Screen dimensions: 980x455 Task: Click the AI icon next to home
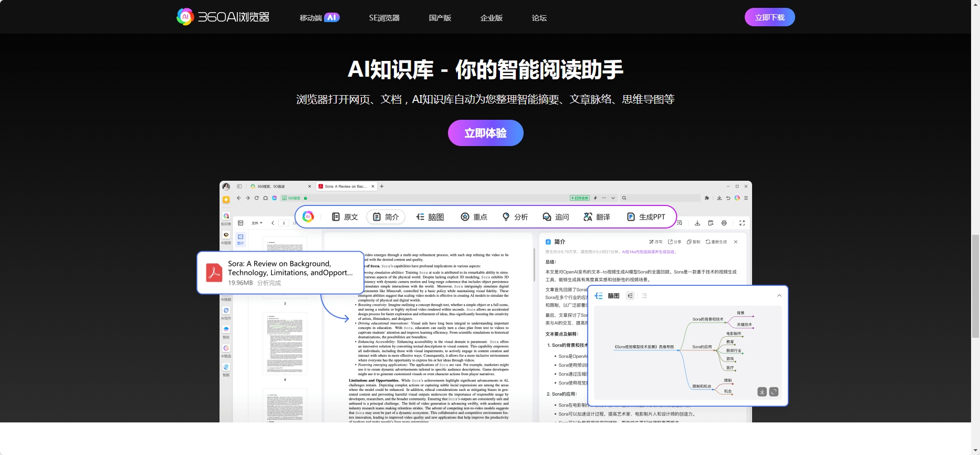[274, 198]
